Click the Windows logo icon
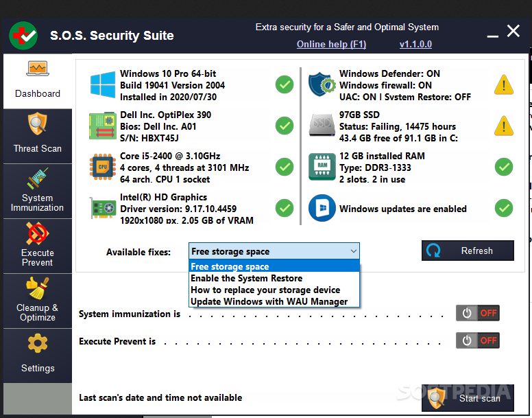The height and width of the screenshot is (418, 532). (x=103, y=85)
